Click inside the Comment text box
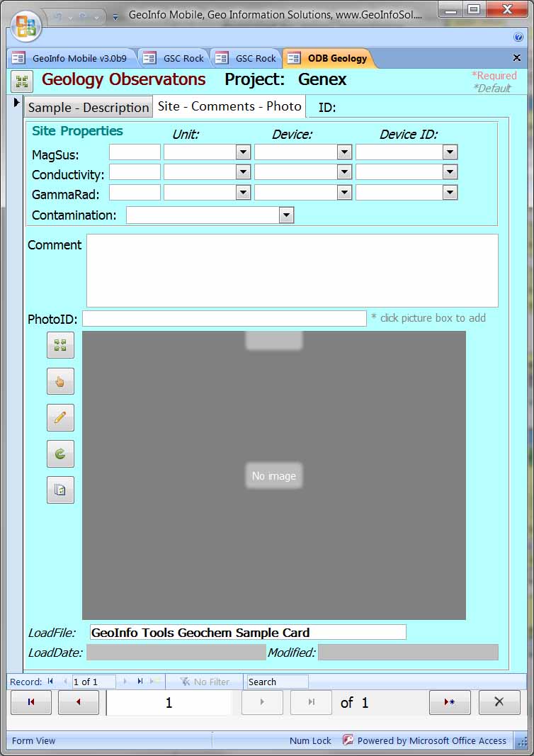Image resolution: width=534 pixels, height=756 pixels. (x=292, y=270)
